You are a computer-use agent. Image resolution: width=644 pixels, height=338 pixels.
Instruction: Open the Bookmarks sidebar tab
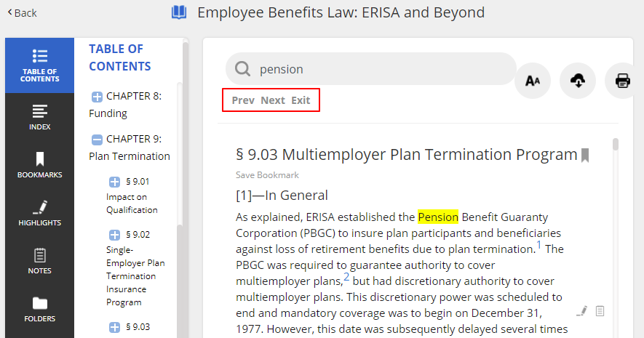(x=39, y=164)
